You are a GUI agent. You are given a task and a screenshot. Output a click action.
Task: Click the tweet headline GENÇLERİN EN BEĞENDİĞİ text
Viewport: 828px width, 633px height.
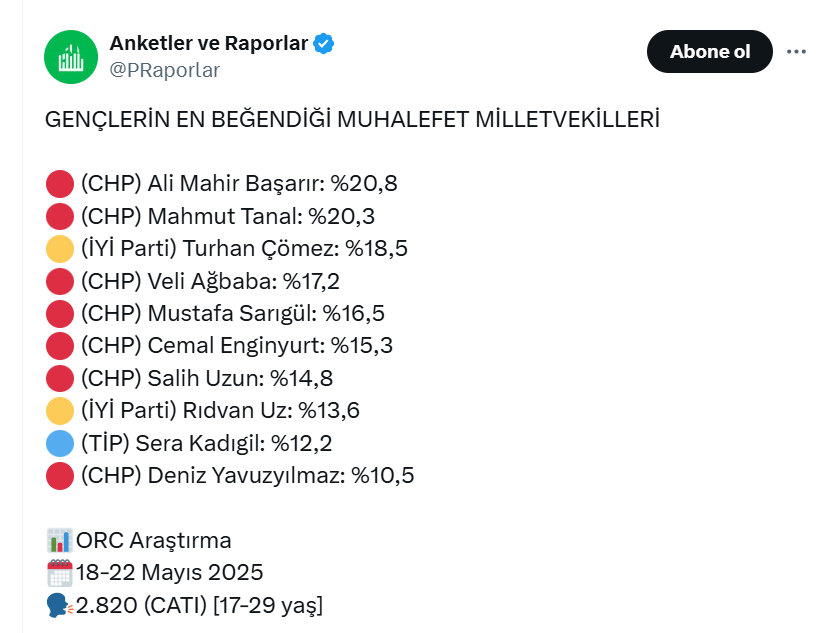pyautogui.click(x=188, y=119)
